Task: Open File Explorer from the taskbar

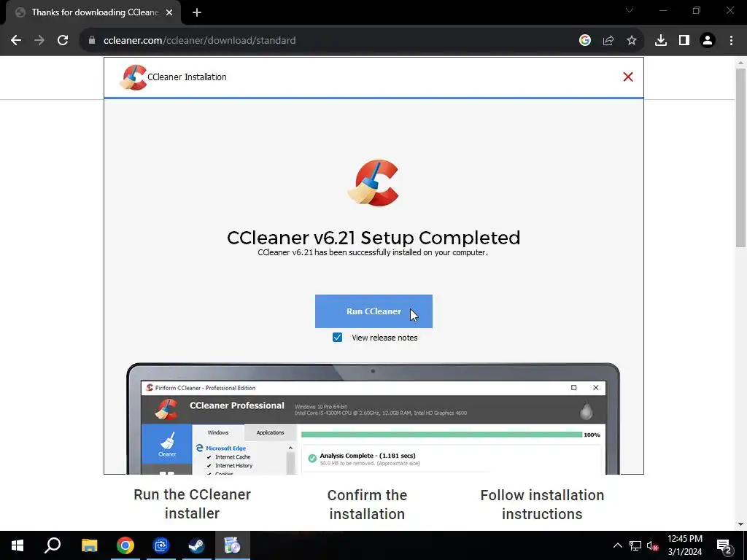Action: [89, 545]
